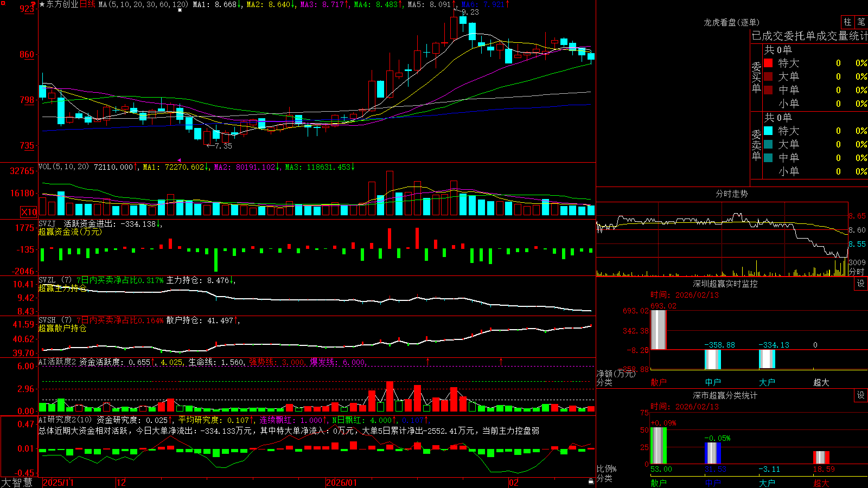The image size is (868, 488).
Task: Click the dark red 中单 swatch under 委买单
Action: click(768, 90)
